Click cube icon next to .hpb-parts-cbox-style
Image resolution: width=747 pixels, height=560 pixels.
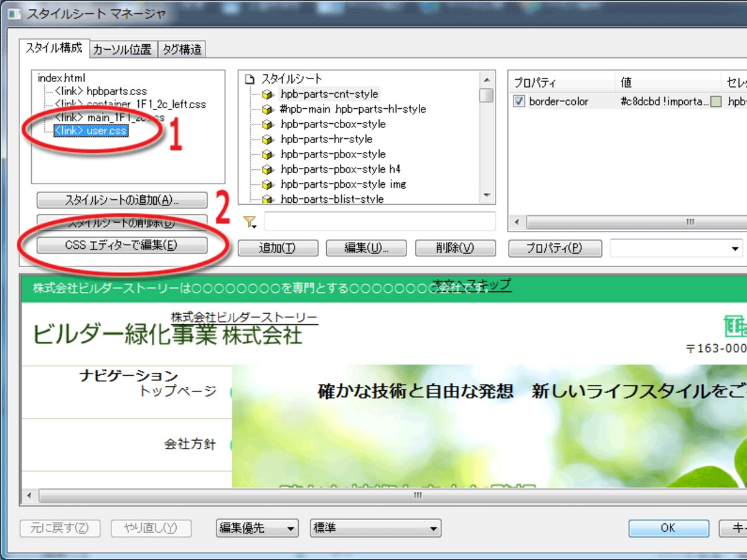coord(267,124)
